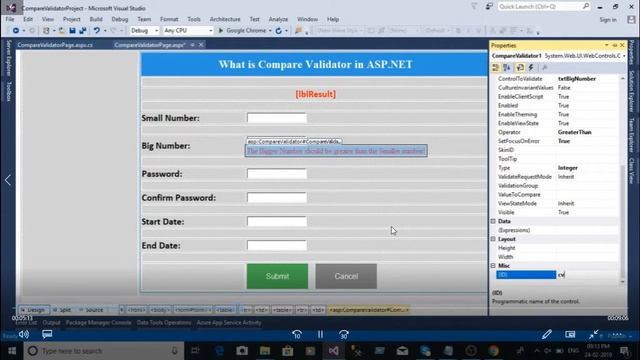Click the exit fullscreen icon in player
640x360 pixels.
click(593, 335)
